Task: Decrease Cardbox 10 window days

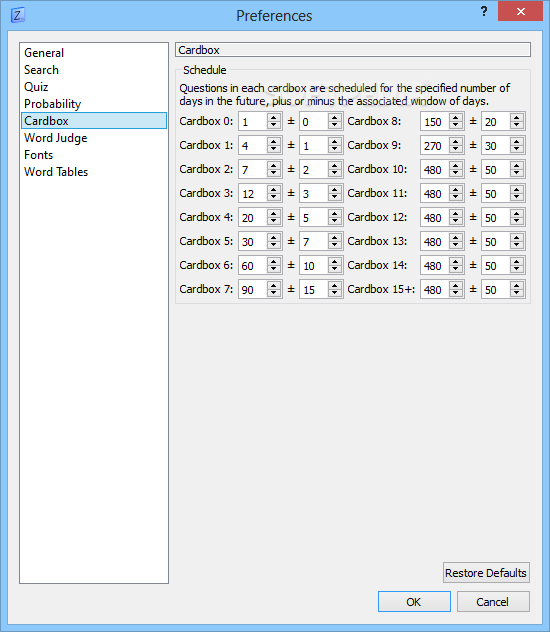Action: (x=517, y=173)
